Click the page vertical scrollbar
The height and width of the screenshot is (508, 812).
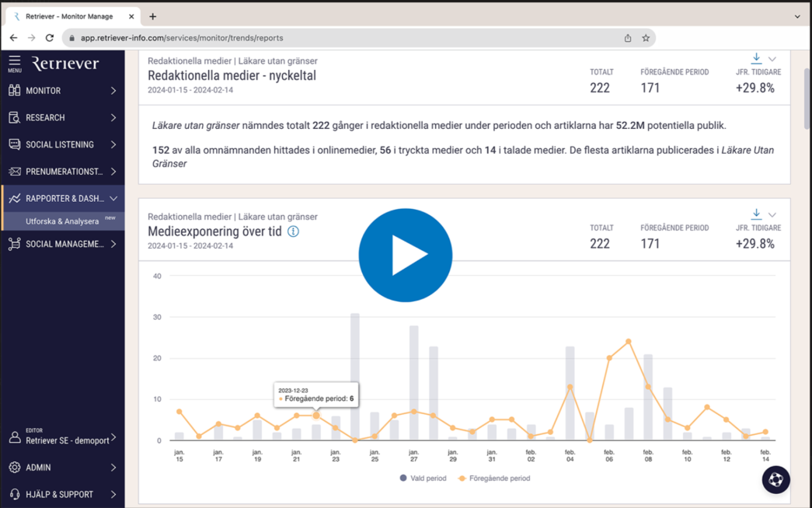807,99
